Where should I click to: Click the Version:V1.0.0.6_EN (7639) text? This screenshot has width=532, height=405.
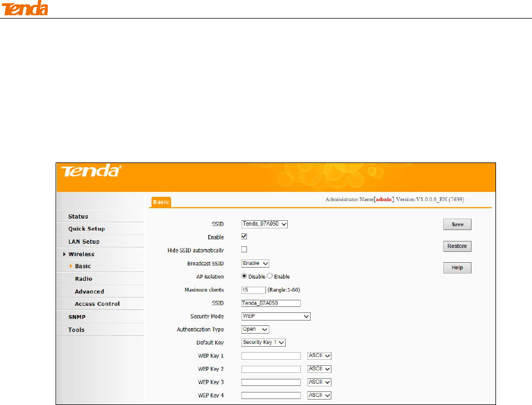click(430, 200)
